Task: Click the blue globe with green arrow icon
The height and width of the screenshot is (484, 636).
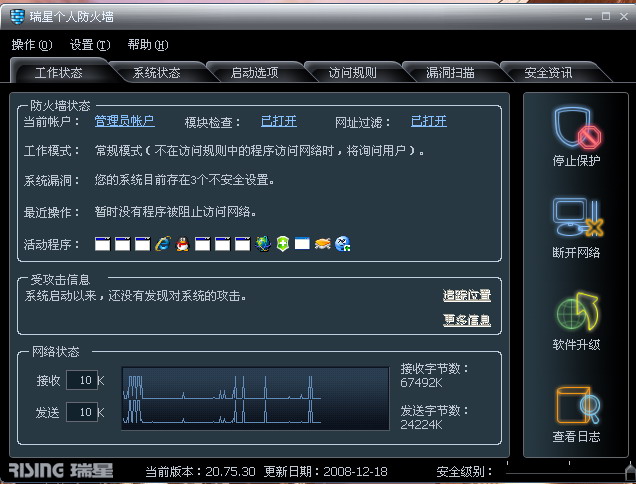Action: 343,244
